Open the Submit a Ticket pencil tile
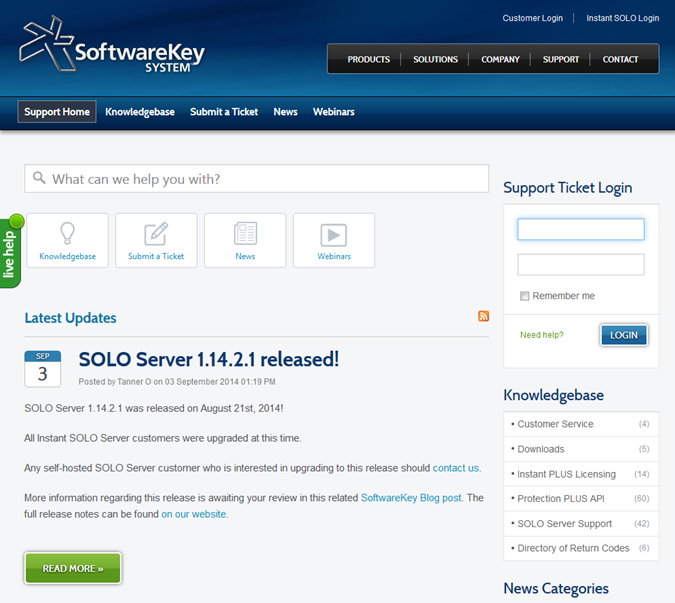This screenshot has width=675, height=603. coord(156,241)
